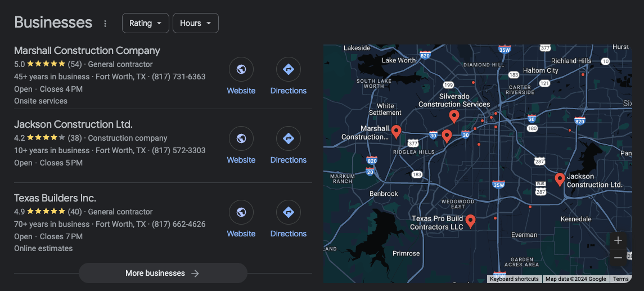The width and height of the screenshot is (644, 291).
Task: Click the phone number (817) 662-4626
Action: tap(179, 224)
